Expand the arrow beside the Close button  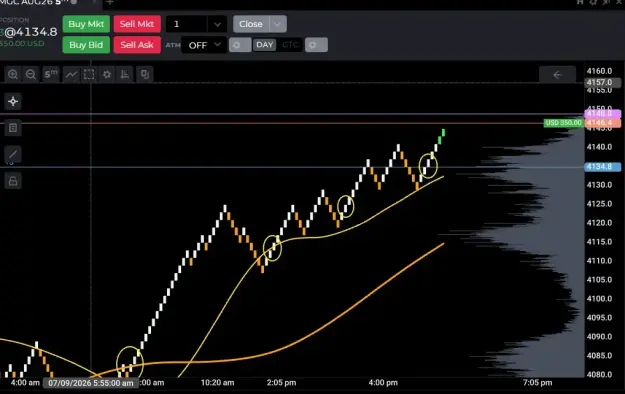click(277, 24)
